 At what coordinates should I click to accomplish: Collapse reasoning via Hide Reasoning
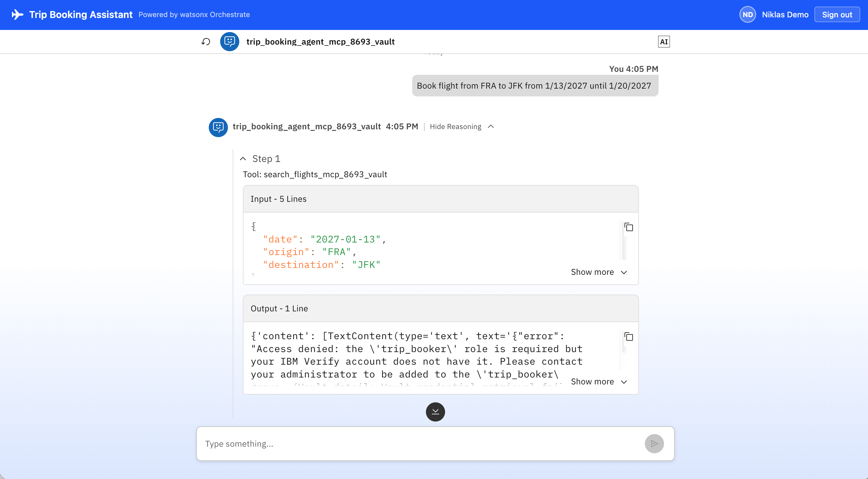click(462, 127)
